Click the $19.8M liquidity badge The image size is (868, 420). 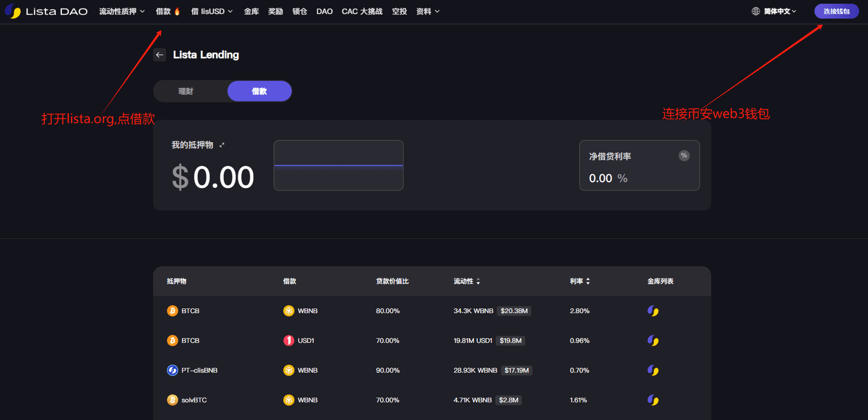click(511, 340)
